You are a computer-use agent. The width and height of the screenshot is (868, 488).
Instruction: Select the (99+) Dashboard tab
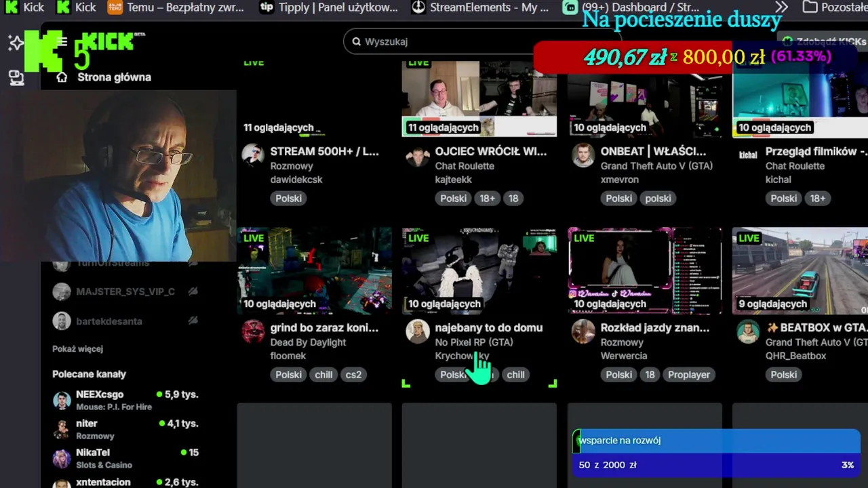coord(632,7)
